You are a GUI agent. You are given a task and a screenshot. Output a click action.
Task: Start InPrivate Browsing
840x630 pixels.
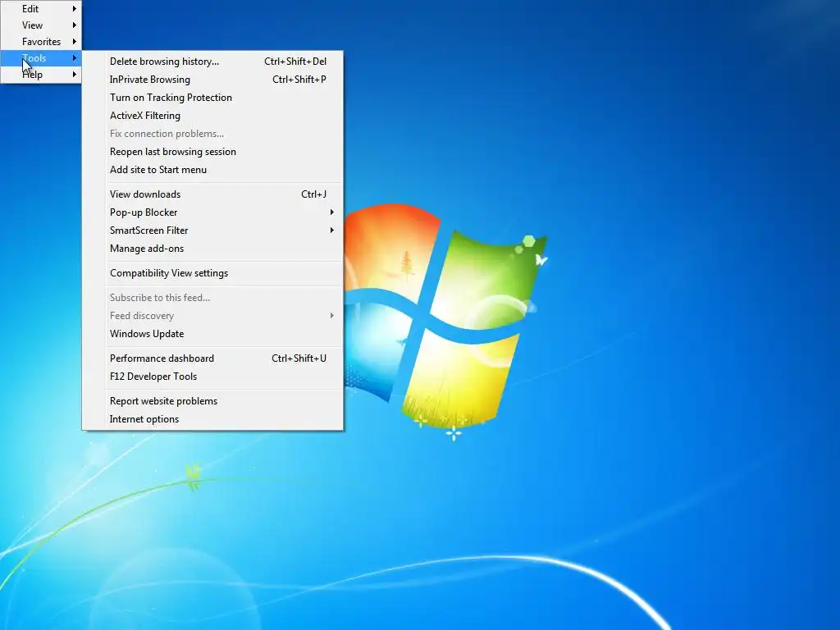coord(212,80)
